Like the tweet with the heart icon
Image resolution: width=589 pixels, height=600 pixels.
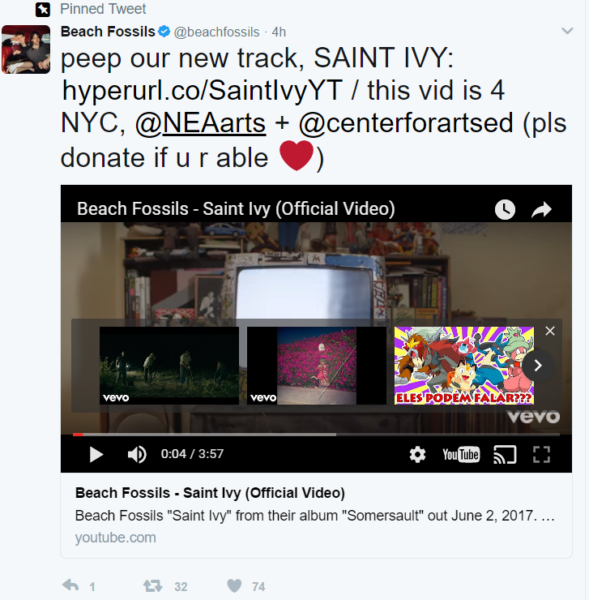pos(234,586)
